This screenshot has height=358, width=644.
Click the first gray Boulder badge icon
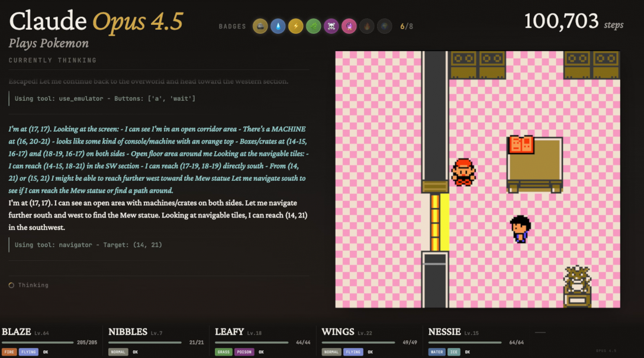(x=260, y=26)
